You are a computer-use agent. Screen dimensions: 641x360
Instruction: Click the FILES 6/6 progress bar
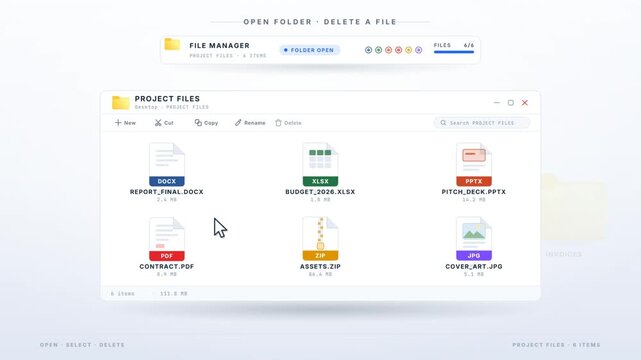454,52
